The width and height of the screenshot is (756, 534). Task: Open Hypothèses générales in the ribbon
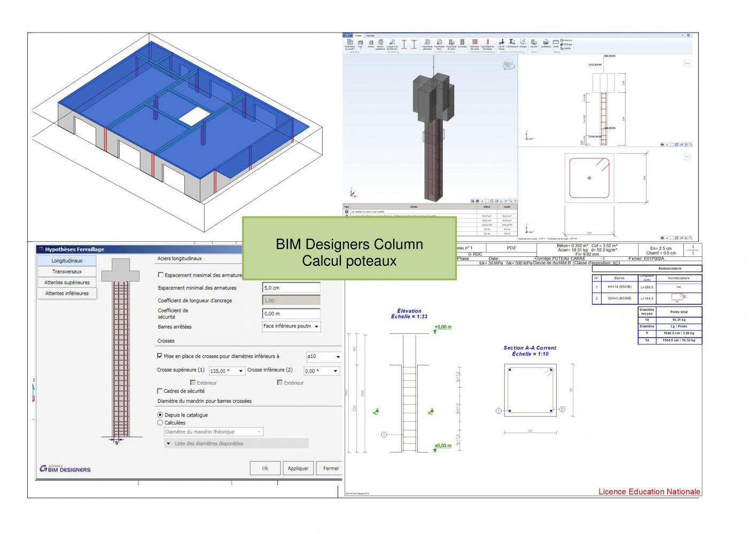click(x=427, y=44)
